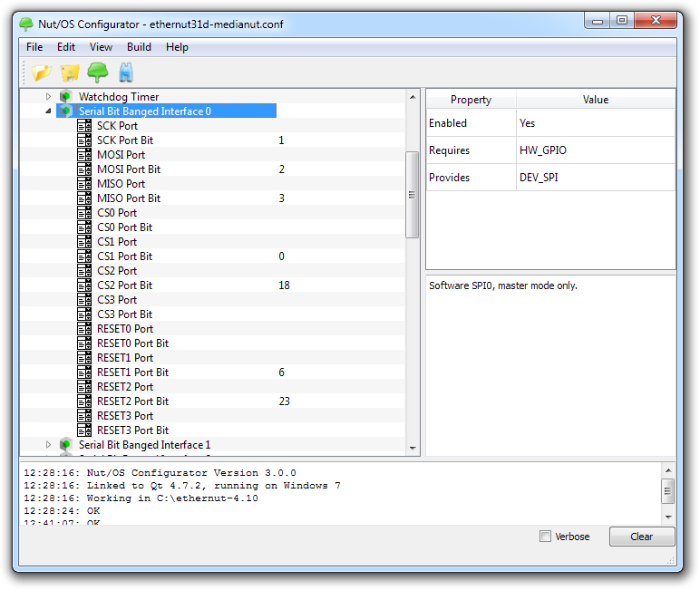700x590 pixels.
Task: Click the MISO Port option icon
Action: coord(84,183)
